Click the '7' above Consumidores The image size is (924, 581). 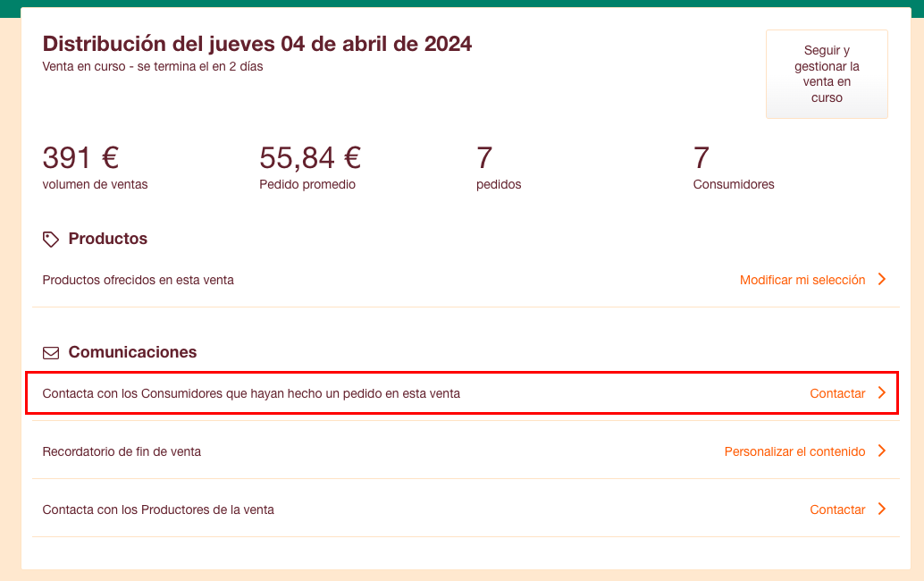pos(701,158)
